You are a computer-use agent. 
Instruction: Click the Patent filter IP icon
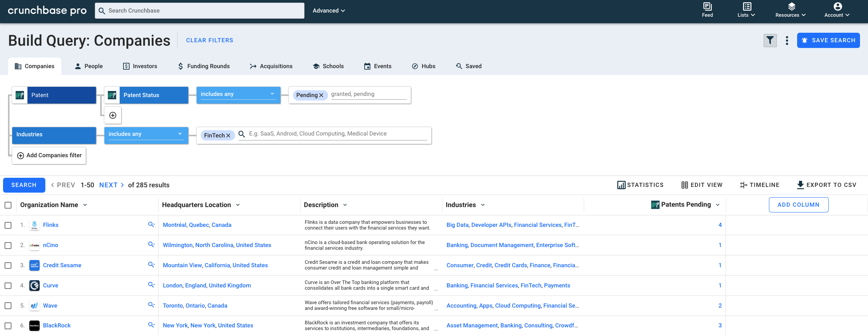point(20,95)
